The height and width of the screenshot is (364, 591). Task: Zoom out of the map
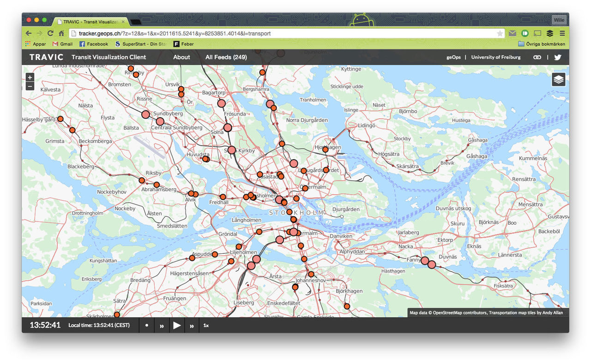(x=30, y=86)
